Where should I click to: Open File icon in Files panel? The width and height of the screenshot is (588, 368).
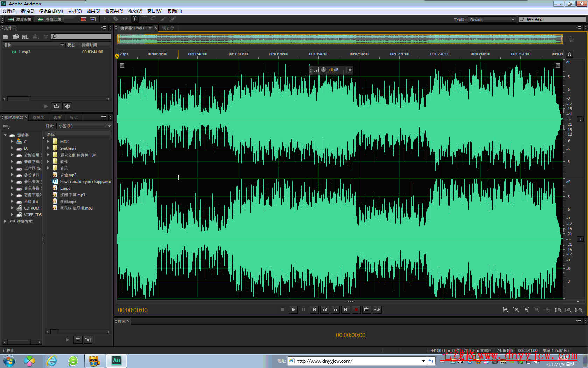point(6,36)
